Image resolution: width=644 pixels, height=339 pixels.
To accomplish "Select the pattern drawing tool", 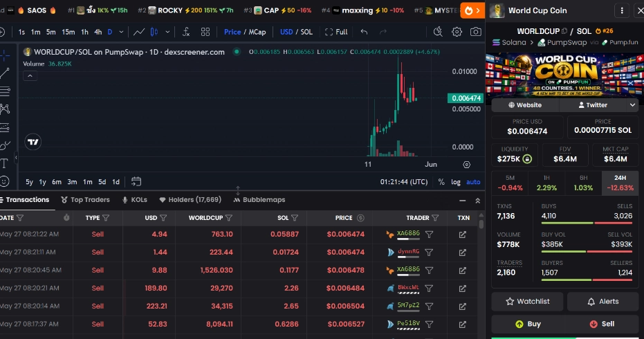I will 5,109.
